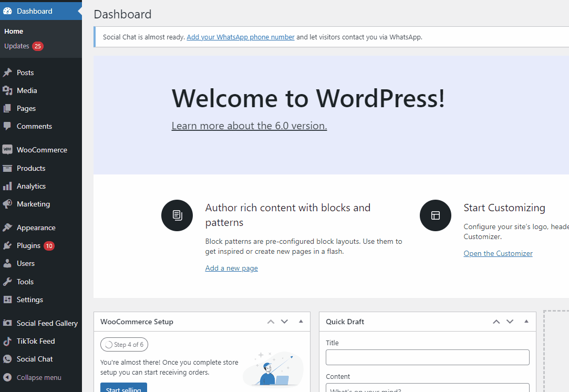Screen dimensions: 569x392
Task: Click the Quick Draft Title input field
Action: [x=428, y=357]
